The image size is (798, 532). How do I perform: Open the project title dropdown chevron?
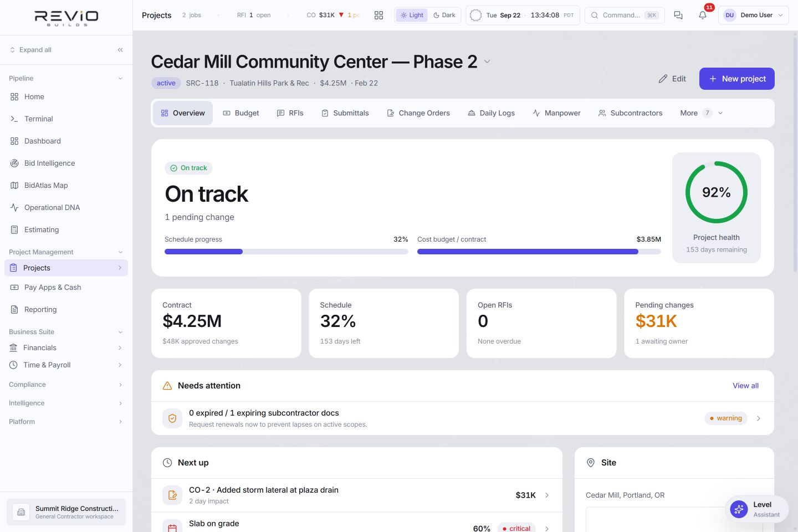pos(487,62)
